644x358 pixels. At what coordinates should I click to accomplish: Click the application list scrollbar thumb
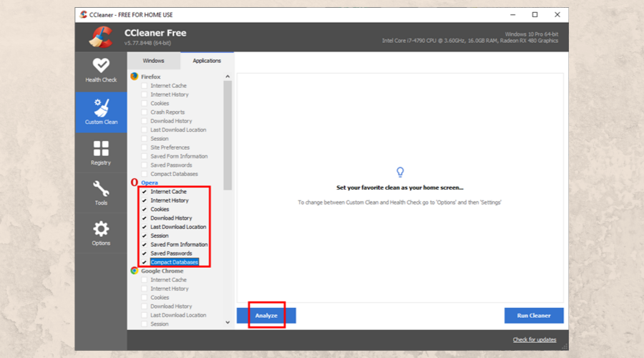(x=228, y=135)
